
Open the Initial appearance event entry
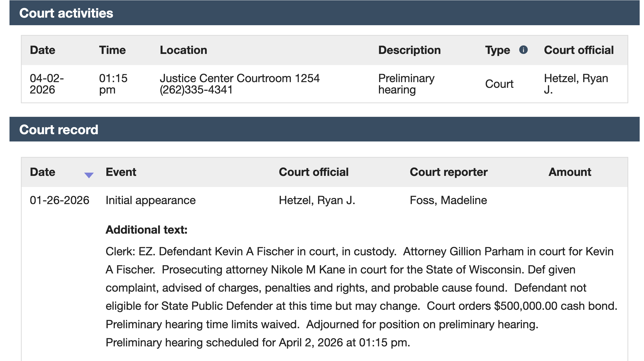151,200
